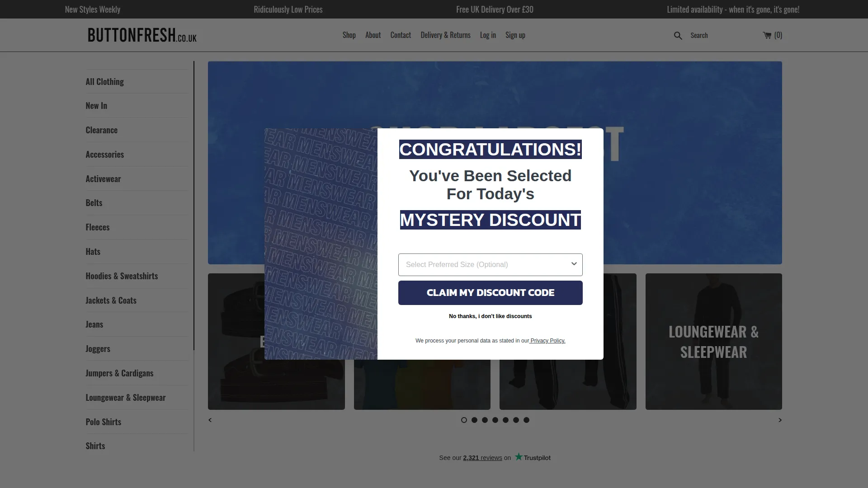Browse the Polo Shirts category
The height and width of the screenshot is (488, 868).
pyautogui.click(x=103, y=422)
